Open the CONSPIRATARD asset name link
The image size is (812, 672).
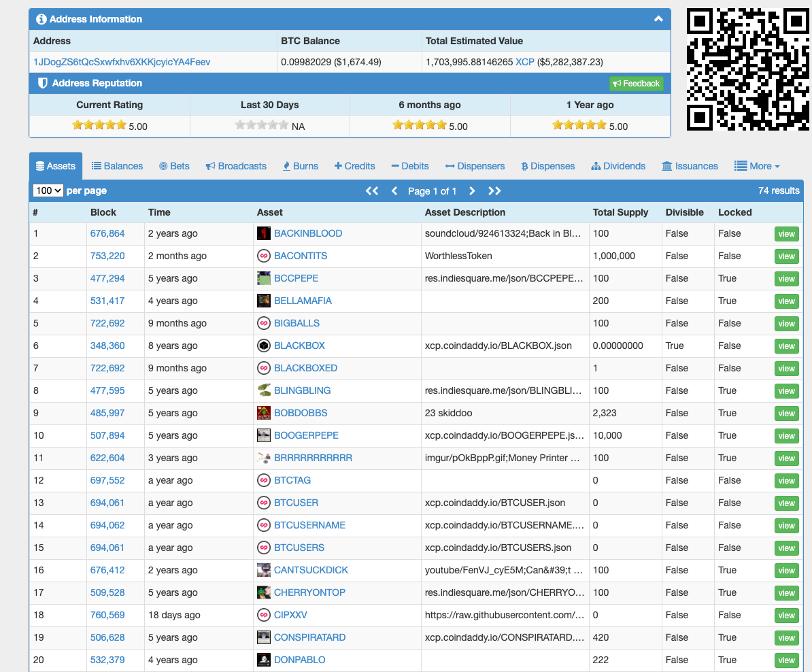click(309, 638)
